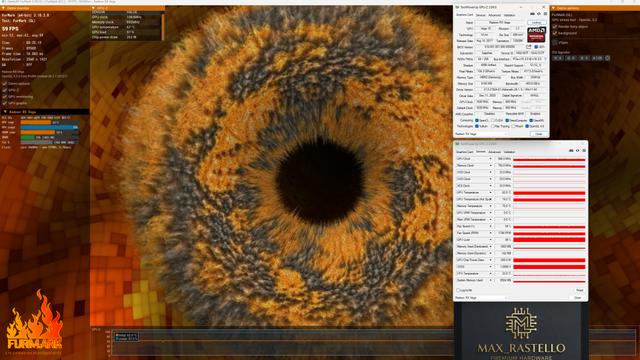Toggle the Demo options checkbox in Demo monitor
Image resolution: width=640 pixels, height=360 pixels.
coord(5,84)
